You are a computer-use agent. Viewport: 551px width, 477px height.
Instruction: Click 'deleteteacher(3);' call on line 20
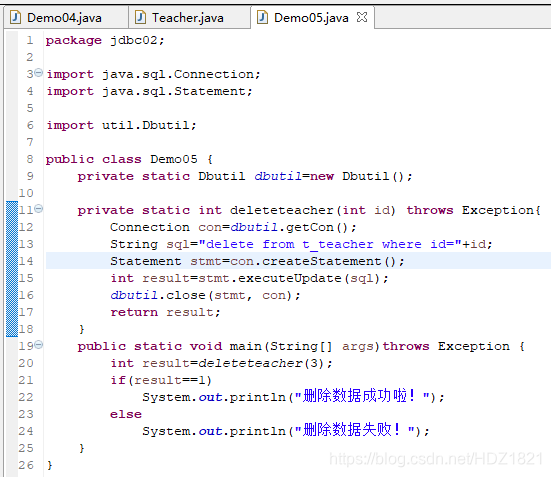point(265,363)
